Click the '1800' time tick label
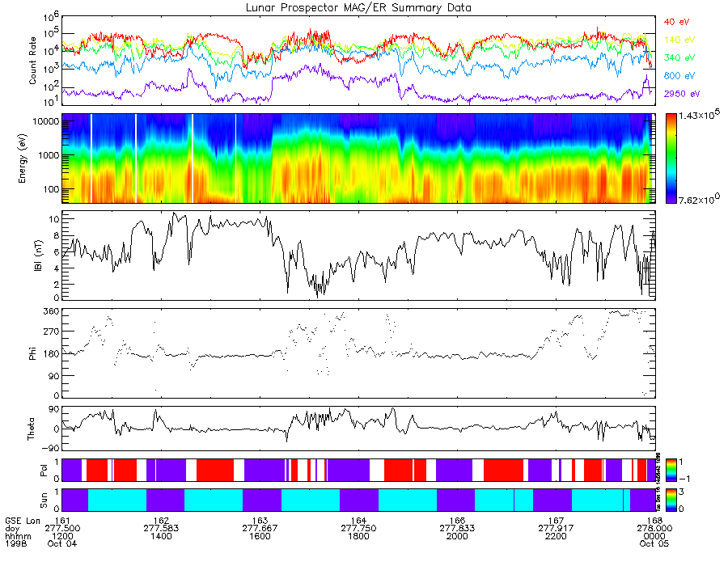 pyautogui.click(x=358, y=536)
